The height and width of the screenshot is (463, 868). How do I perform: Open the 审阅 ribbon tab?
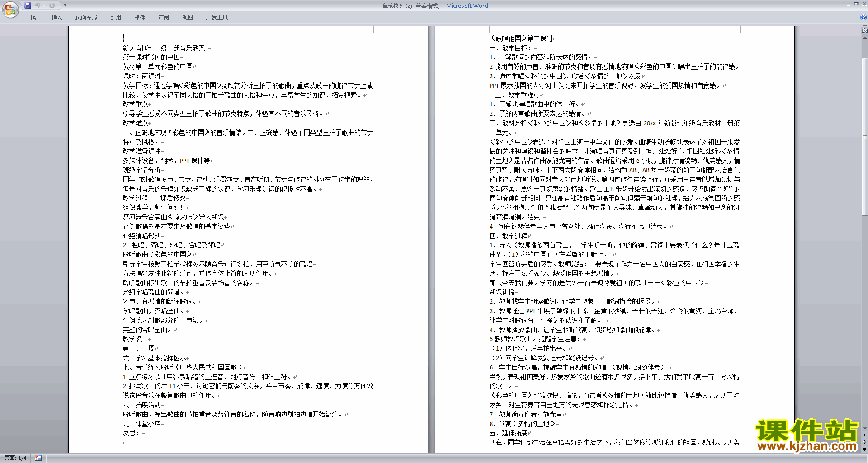(x=164, y=18)
